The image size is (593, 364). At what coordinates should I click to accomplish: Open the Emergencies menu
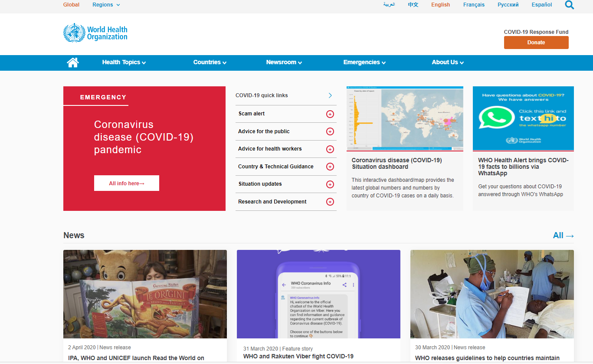(364, 62)
